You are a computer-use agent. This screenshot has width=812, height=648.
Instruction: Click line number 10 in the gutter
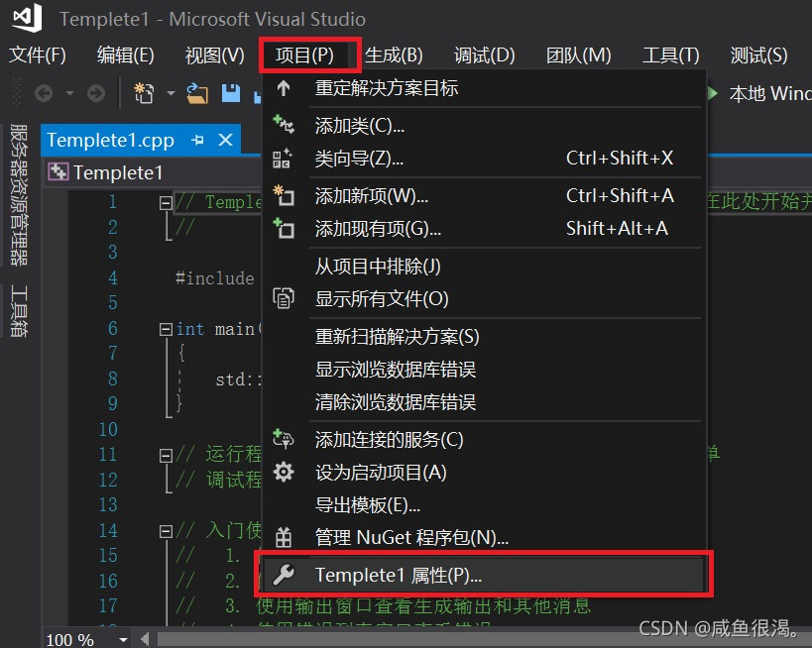click(x=108, y=430)
